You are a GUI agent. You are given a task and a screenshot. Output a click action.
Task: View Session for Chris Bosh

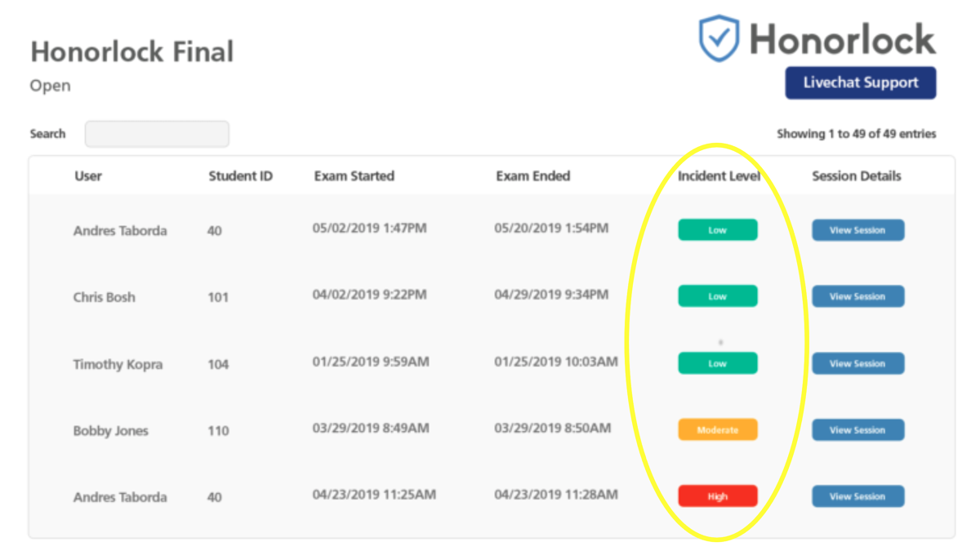[857, 296]
